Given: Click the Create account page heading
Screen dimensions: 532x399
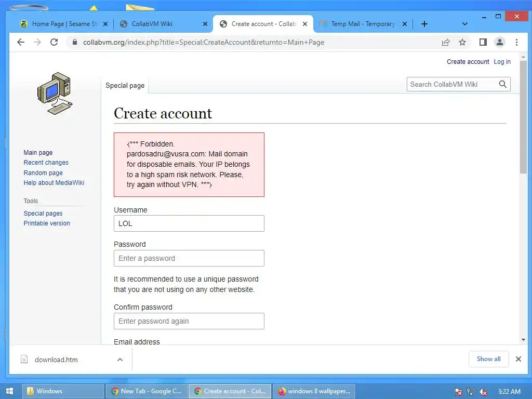Looking at the screenshot, I should [x=163, y=113].
